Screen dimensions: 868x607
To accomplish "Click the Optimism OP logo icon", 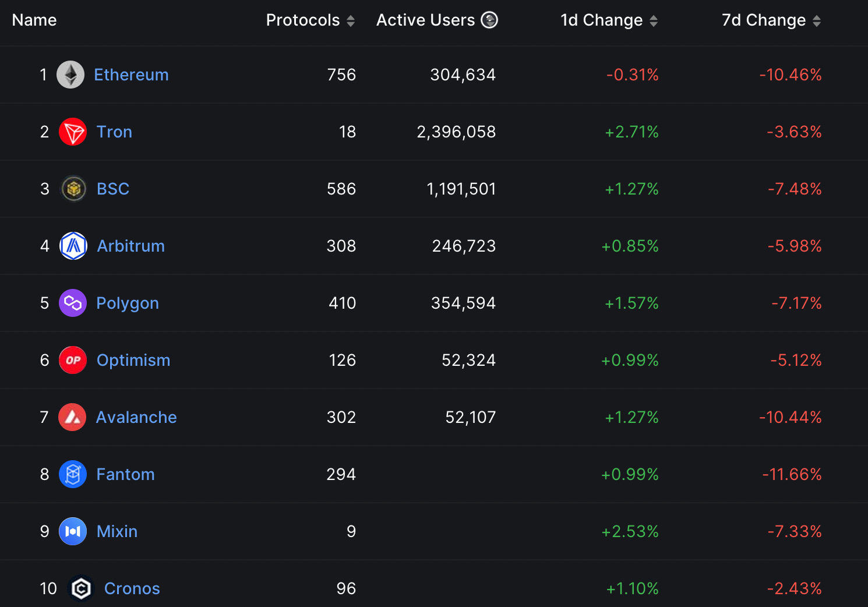I will [73, 360].
